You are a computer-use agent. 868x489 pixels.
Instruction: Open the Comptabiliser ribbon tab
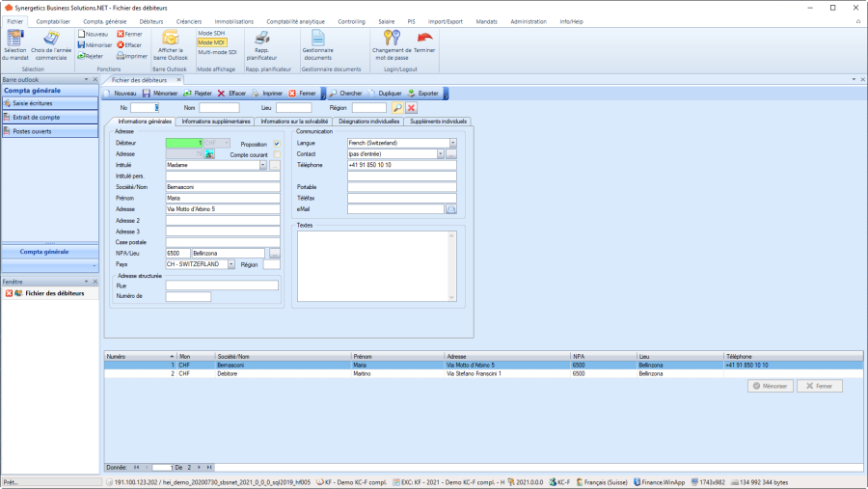pyautogui.click(x=53, y=20)
